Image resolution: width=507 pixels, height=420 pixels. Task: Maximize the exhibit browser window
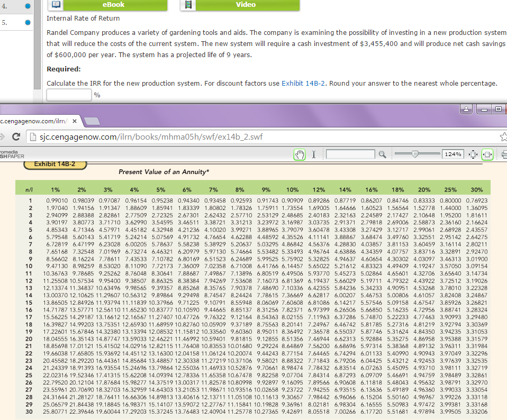click(x=499, y=109)
